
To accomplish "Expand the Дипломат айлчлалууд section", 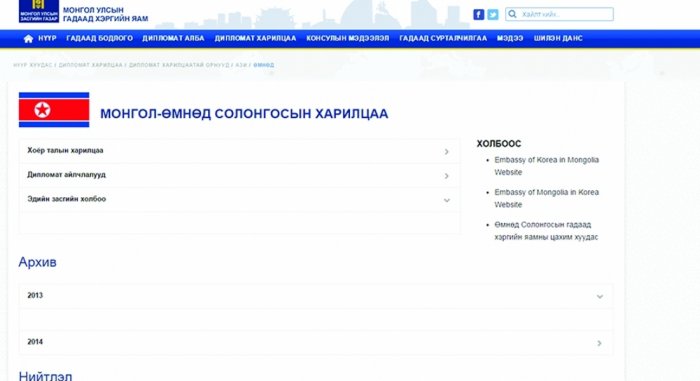I will coord(239,175).
